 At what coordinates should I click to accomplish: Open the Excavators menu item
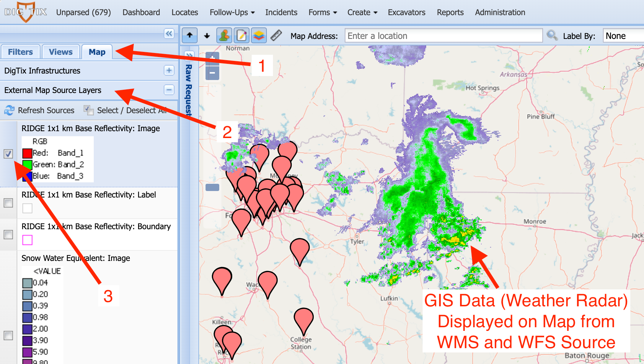[407, 12]
